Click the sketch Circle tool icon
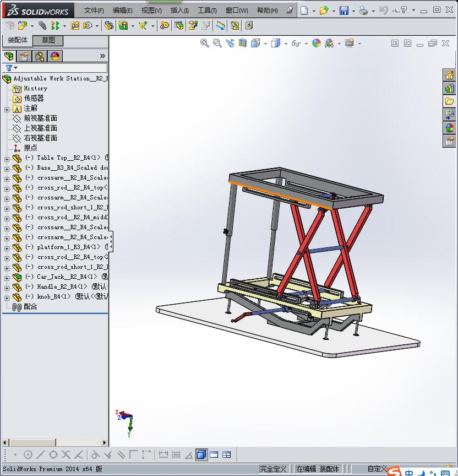The height and width of the screenshot is (476, 458). click(28, 455)
